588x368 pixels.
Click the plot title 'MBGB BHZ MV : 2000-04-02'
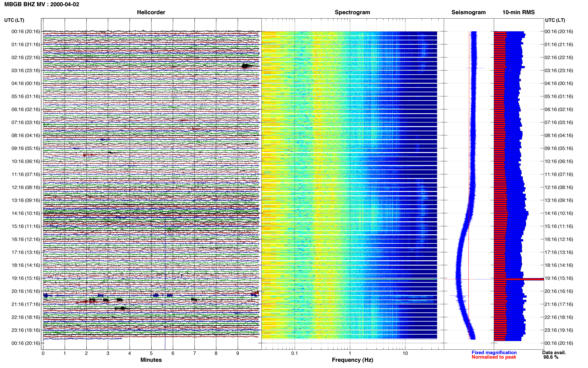pyautogui.click(x=42, y=4)
